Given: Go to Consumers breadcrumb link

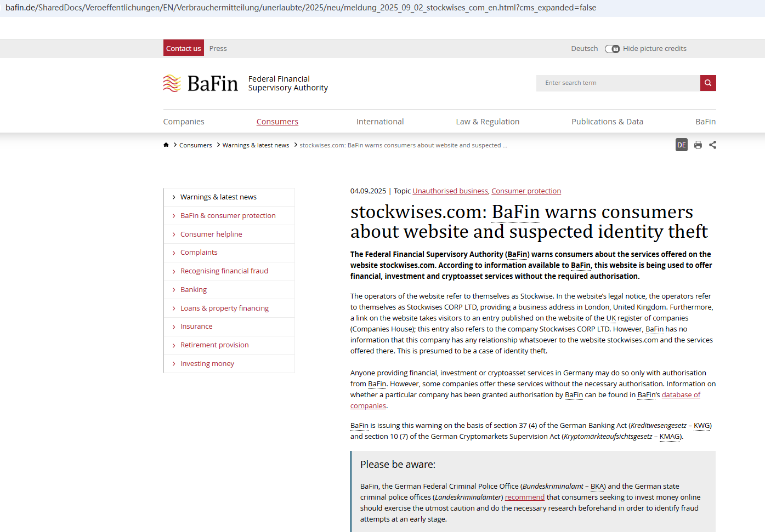Looking at the screenshot, I should 195,145.
